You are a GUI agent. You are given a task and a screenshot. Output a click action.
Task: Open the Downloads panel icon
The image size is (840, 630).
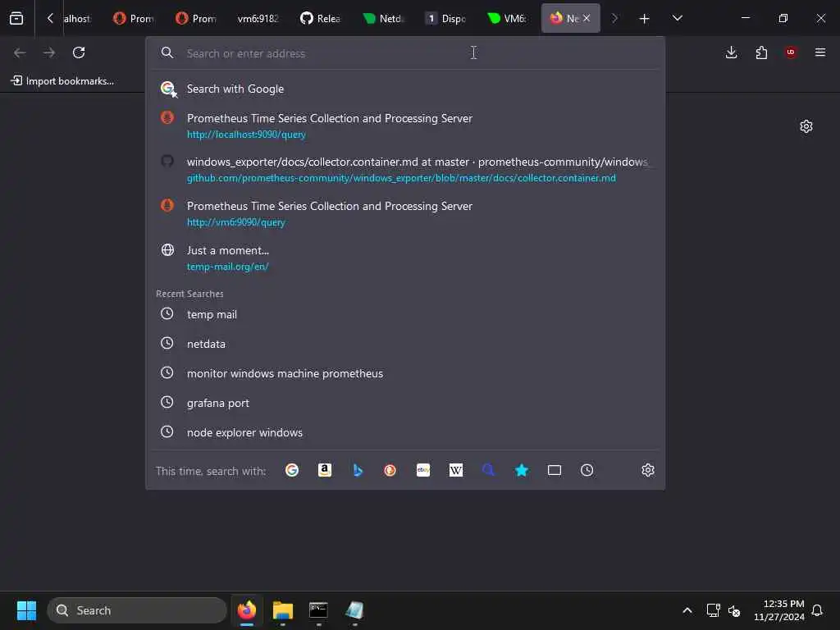tap(731, 52)
